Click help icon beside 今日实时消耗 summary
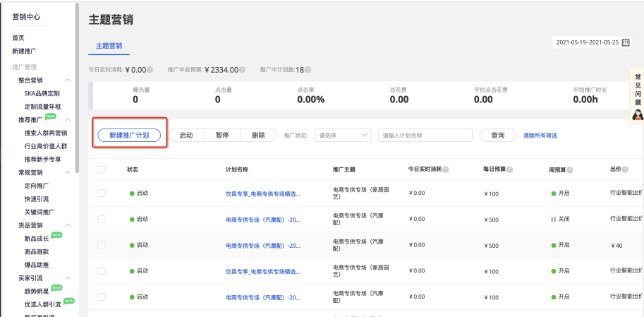 [x=151, y=70]
